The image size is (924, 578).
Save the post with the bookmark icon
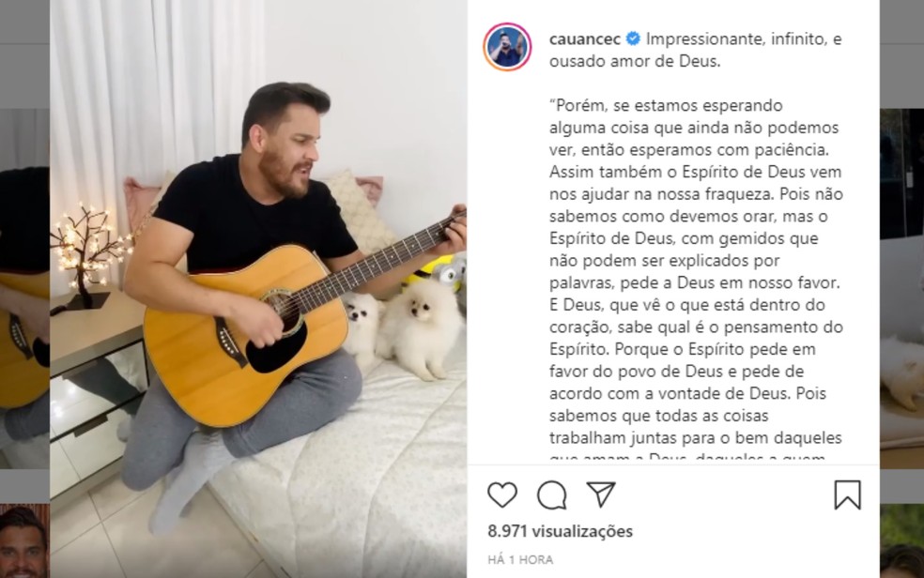click(x=847, y=494)
